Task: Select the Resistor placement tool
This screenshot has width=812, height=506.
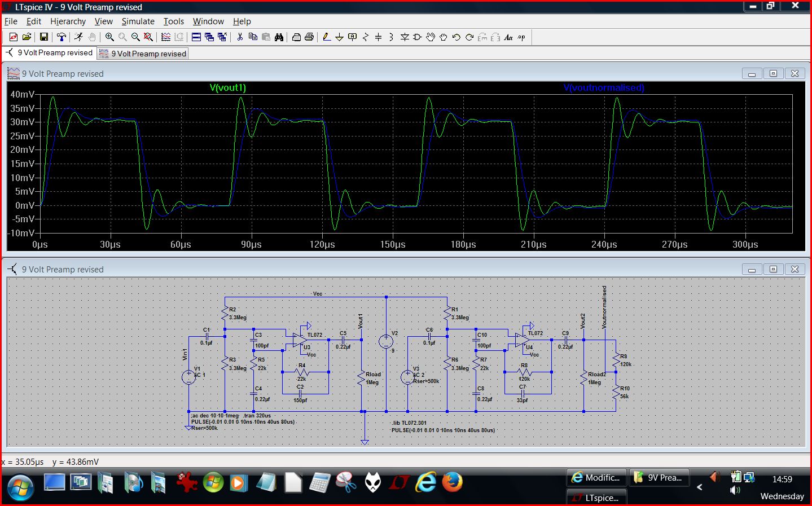Action: pos(366,37)
